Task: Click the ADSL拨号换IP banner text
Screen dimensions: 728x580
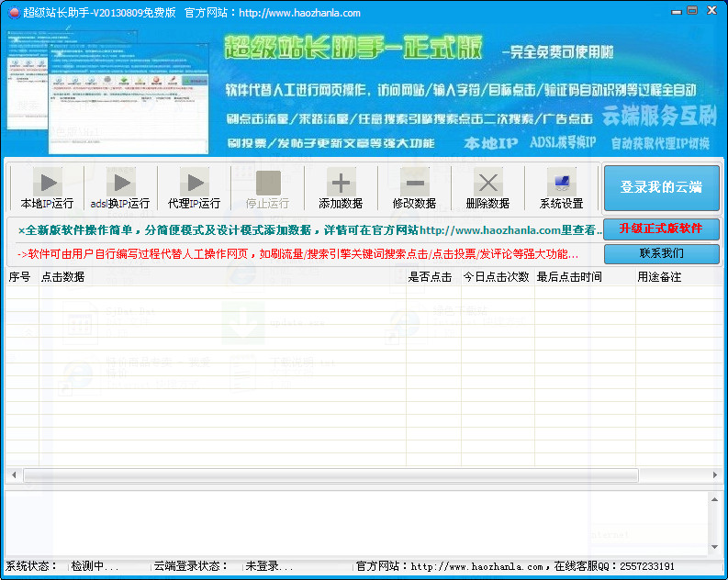Action: click(563, 142)
